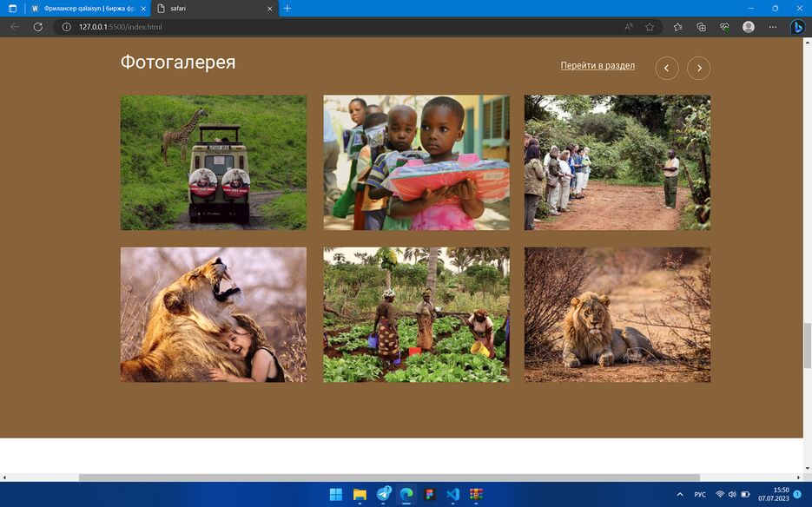Open the clock and calendar
Image resolution: width=812 pixels, height=507 pixels.
pyautogui.click(x=774, y=494)
